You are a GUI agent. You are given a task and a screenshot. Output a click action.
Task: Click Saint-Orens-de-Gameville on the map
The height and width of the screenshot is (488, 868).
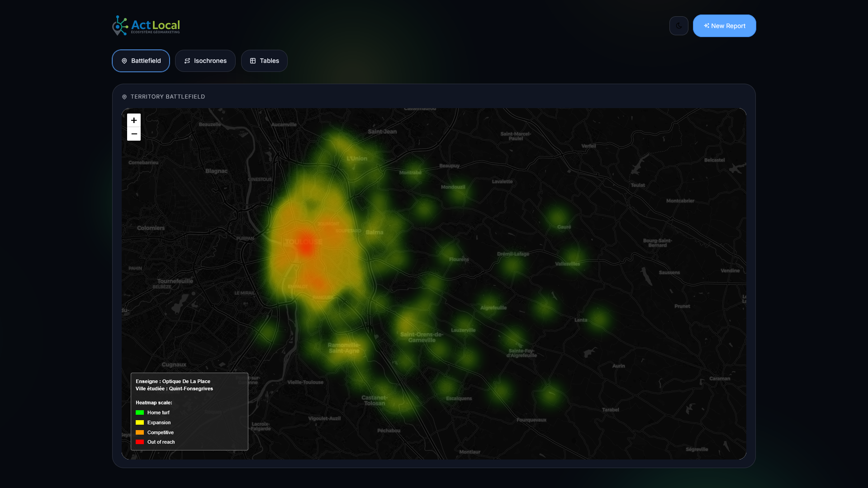[422, 337]
